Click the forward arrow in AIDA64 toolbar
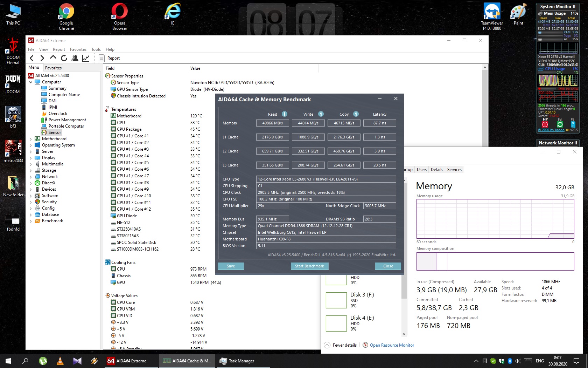This screenshot has height=368, width=588. pyautogui.click(x=42, y=58)
